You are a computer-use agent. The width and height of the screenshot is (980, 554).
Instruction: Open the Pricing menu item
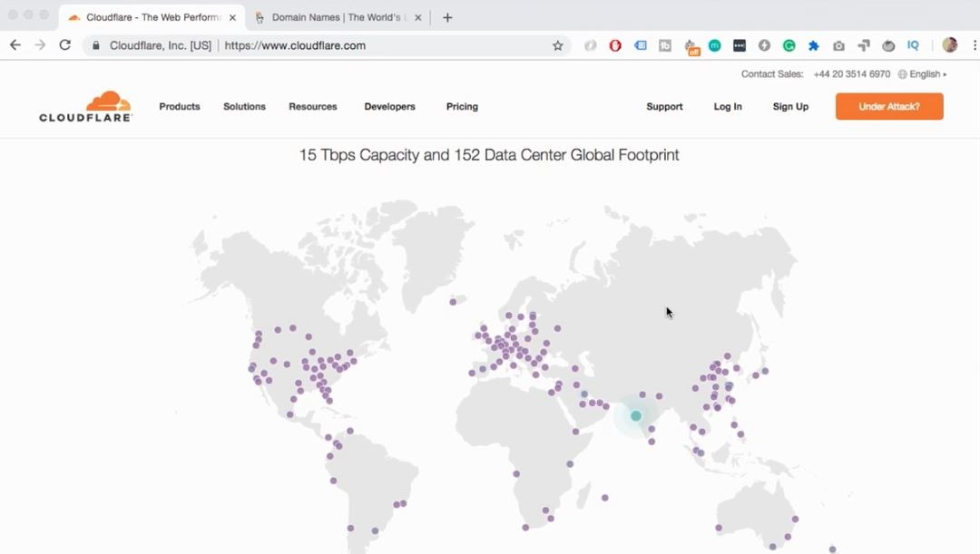(x=462, y=106)
